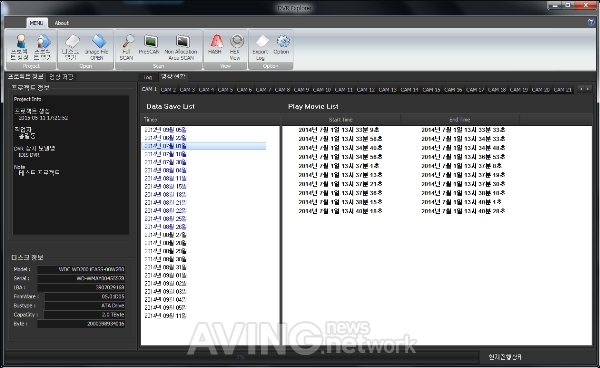Switch to CAM 2 tab
This screenshot has width=600, height=368.
168,90
